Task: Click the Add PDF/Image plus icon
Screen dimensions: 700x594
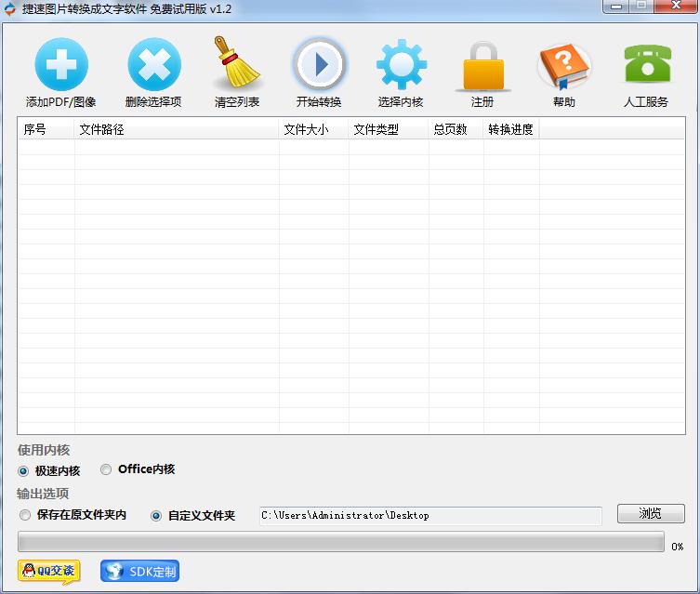Action: point(61,64)
